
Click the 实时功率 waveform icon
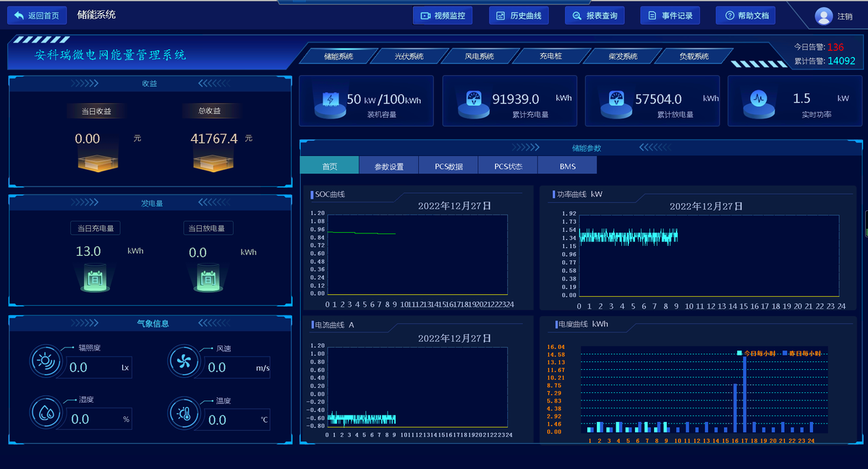(x=758, y=100)
